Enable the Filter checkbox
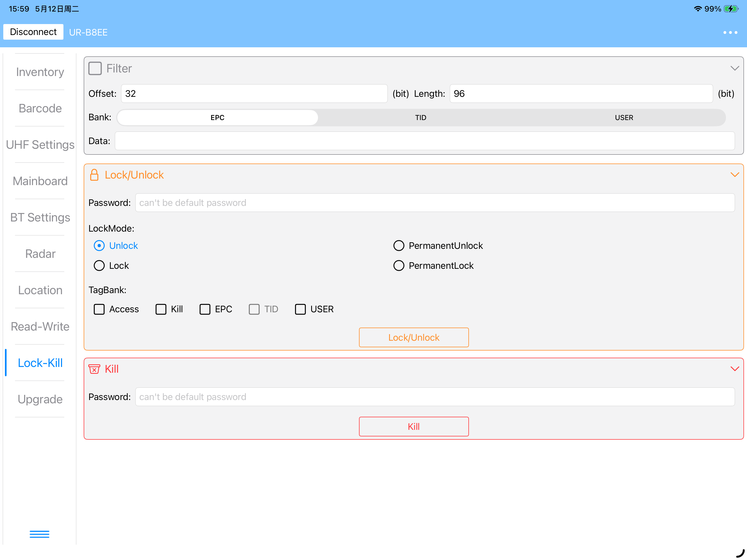This screenshot has height=560, width=747. pyautogui.click(x=95, y=68)
